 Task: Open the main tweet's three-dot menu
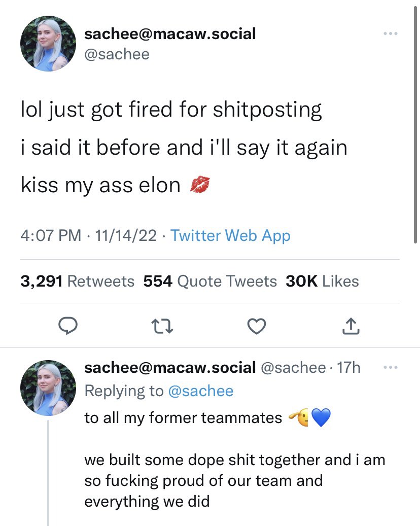click(391, 34)
